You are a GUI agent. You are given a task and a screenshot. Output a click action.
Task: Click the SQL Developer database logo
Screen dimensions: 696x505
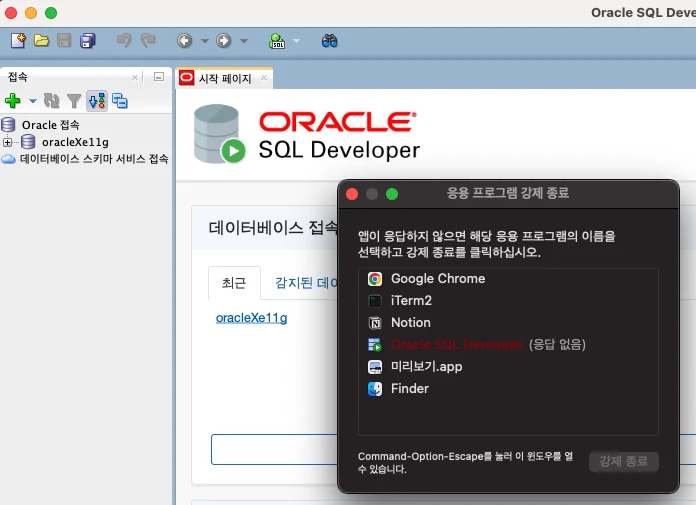(219, 134)
